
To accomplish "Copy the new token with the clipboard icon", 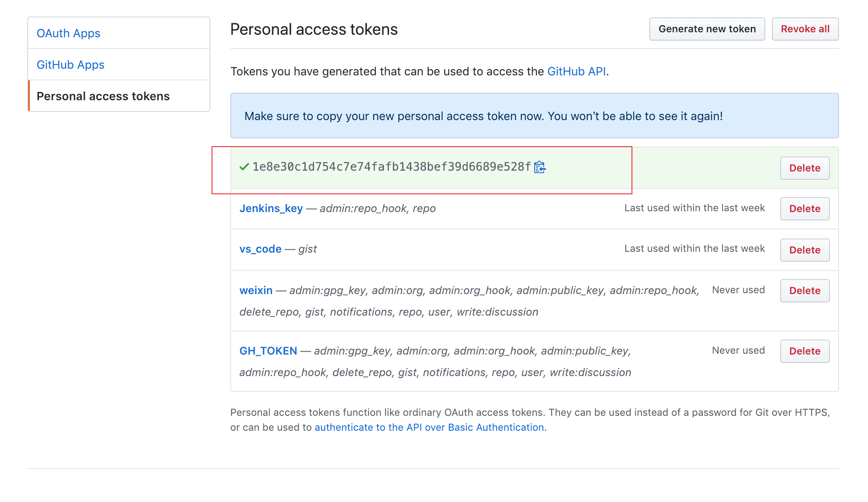I will 540,167.
